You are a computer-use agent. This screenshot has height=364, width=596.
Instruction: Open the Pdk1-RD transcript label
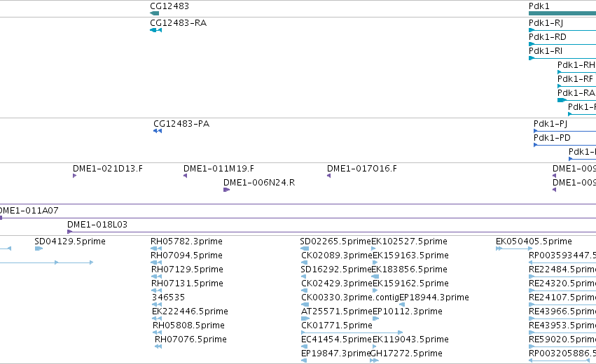(548, 37)
